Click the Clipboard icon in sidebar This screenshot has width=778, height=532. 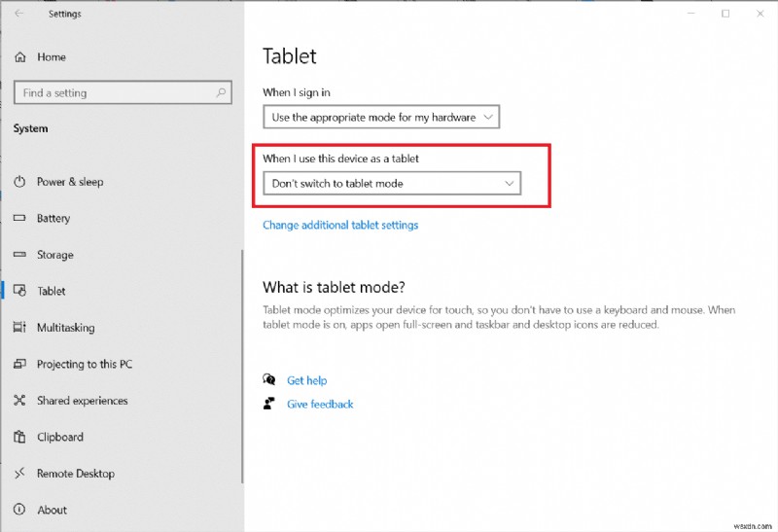[x=19, y=438]
